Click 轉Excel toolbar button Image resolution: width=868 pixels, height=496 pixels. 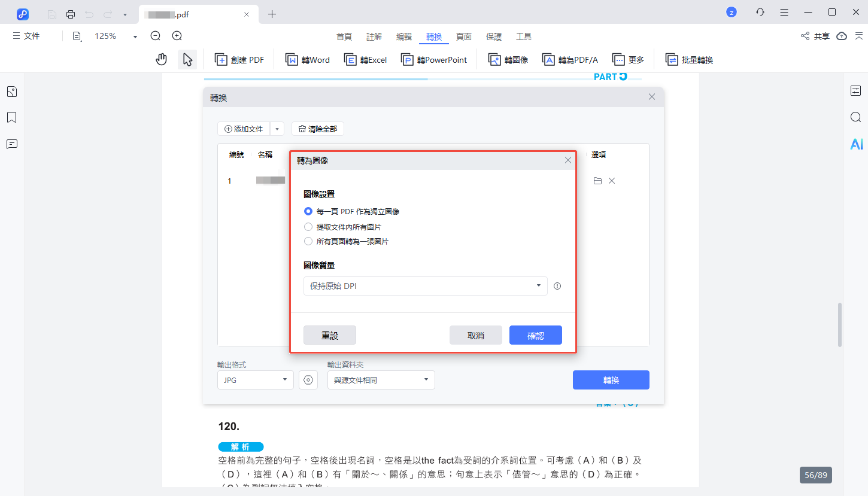(365, 60)
